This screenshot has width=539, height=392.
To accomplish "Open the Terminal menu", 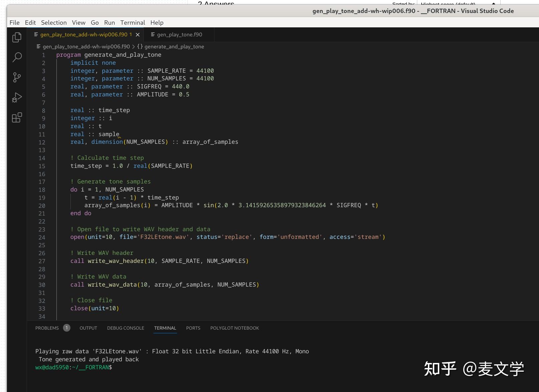I will pyautogui.click(x=132, y=22).
